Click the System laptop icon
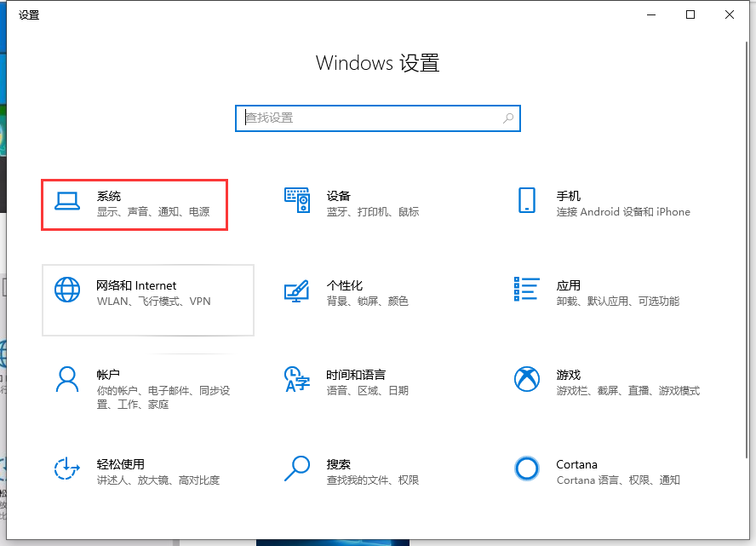Screen dimensions: 756x546 [x=67, y=201]
